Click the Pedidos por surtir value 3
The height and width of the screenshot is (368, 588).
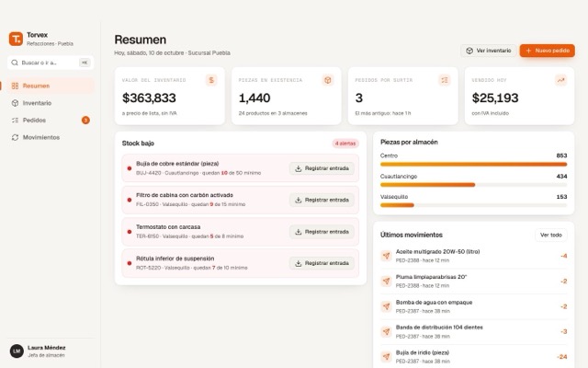(359, 98)
